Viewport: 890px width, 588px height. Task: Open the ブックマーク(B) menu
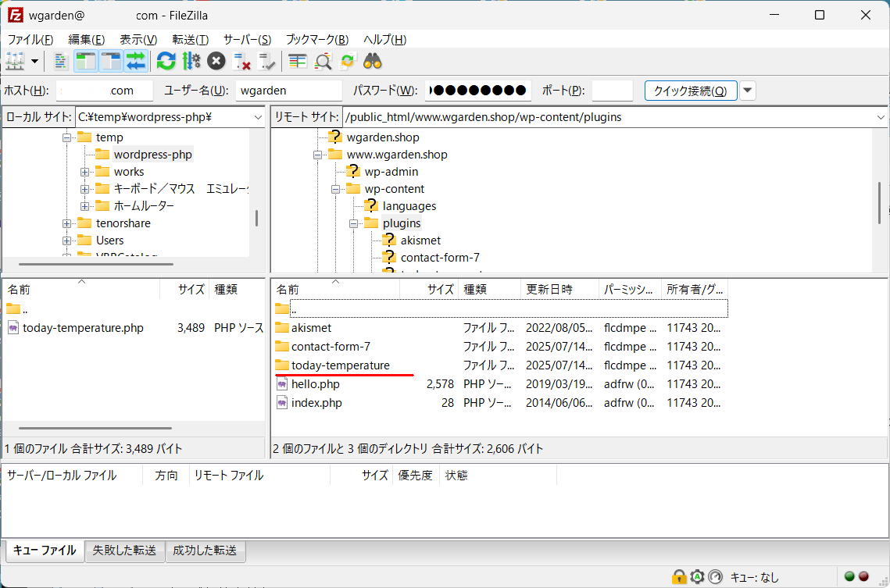[x=316, y=39]
